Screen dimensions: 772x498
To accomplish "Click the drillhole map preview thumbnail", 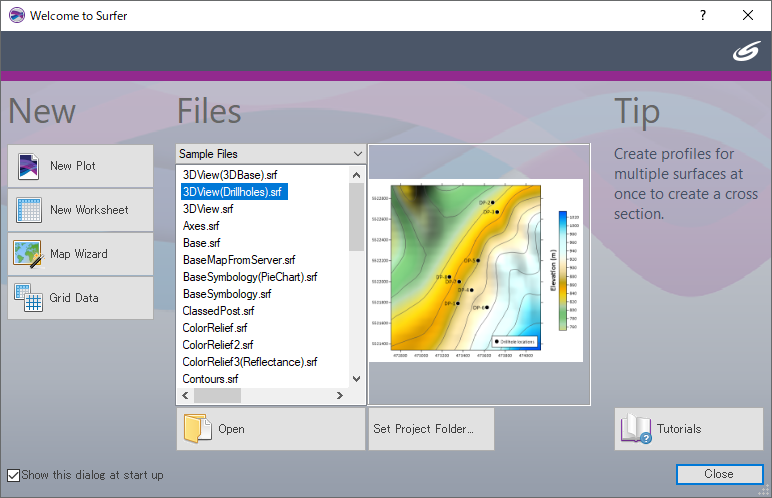I will coord(476,270).
